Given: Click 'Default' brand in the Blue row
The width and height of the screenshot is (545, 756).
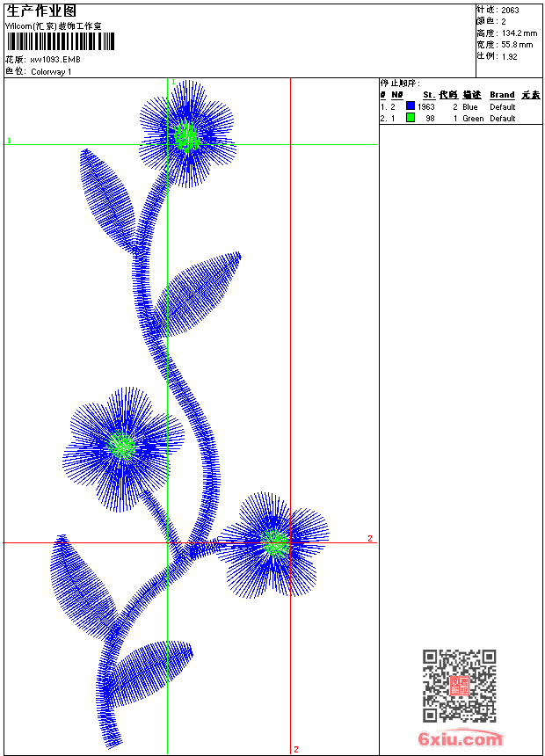Looking at the screenshot, I should point(503,107).
